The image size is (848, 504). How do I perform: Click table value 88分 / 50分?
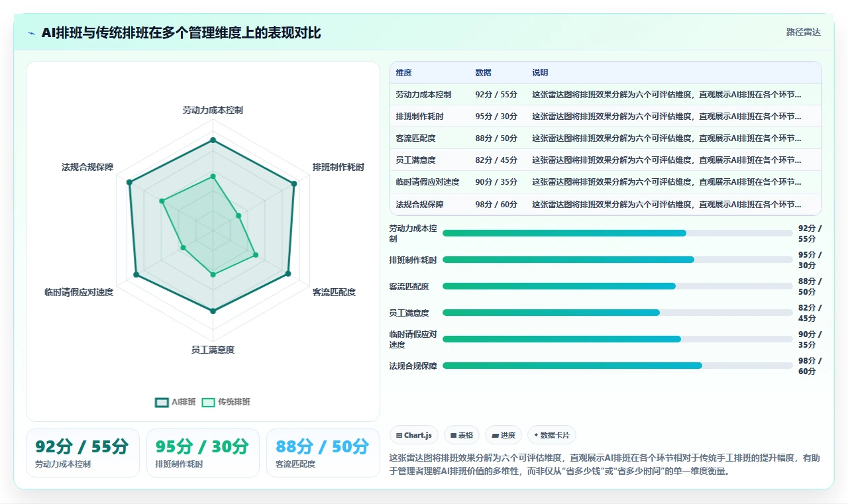coord(496,138)
